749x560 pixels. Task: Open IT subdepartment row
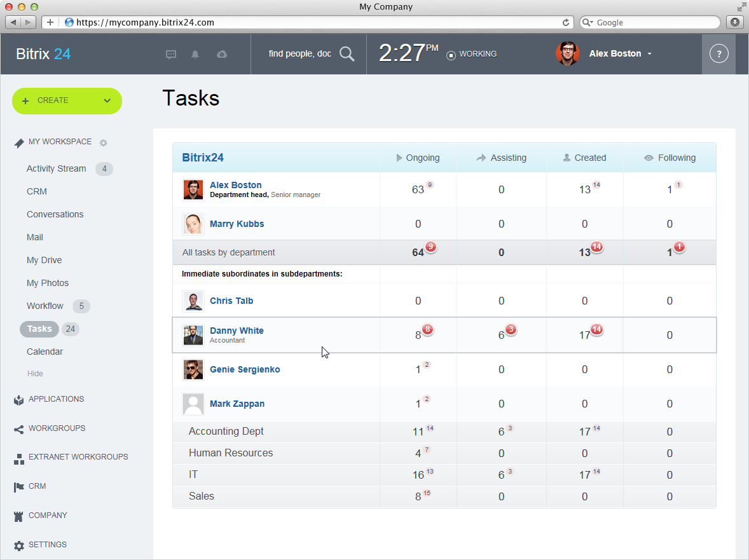coord(444,475)
